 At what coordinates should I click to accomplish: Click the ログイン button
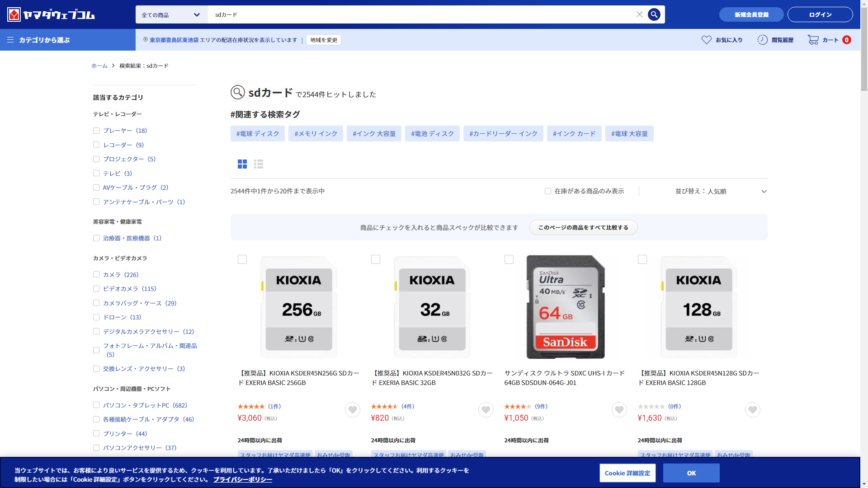(820, 14)
